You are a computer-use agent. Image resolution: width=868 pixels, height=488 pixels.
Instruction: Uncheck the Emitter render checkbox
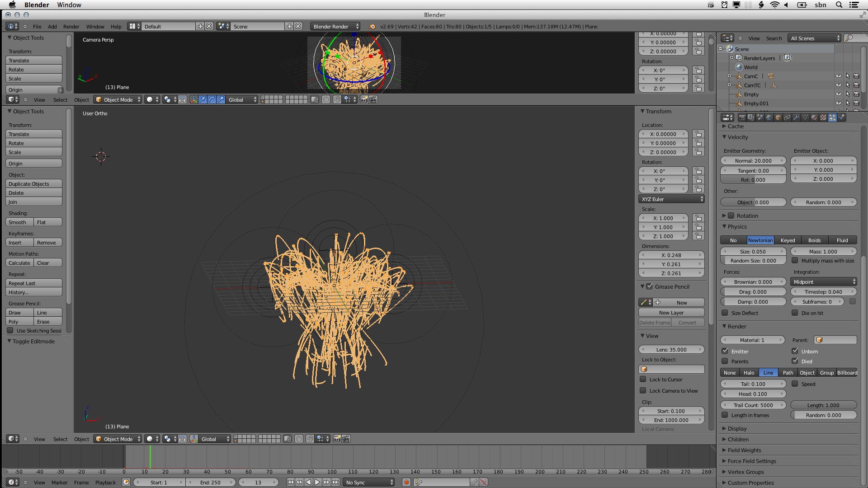click(x=725, y=351)
